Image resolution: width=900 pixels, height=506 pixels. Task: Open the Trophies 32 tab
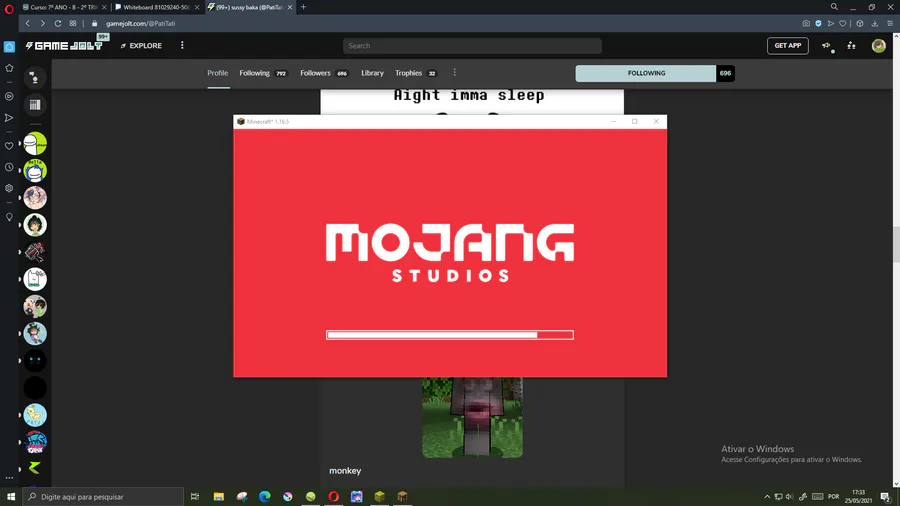click(x=416, y=73)
